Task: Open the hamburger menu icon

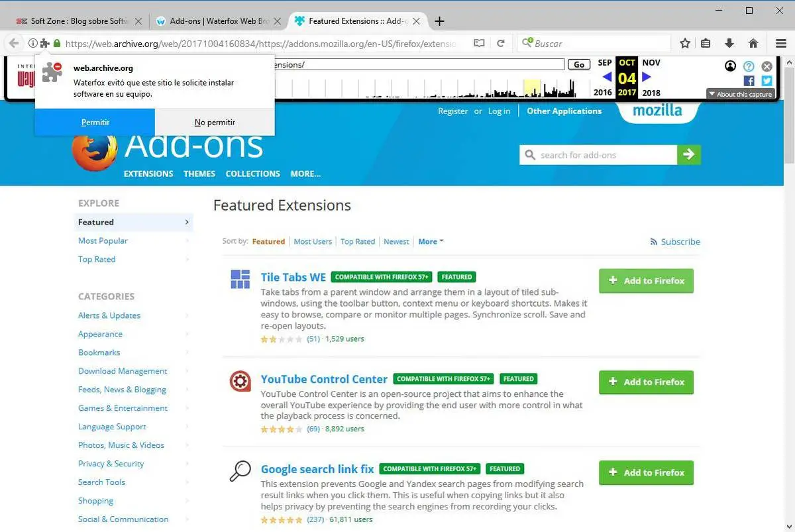Action: coord(781,43)
